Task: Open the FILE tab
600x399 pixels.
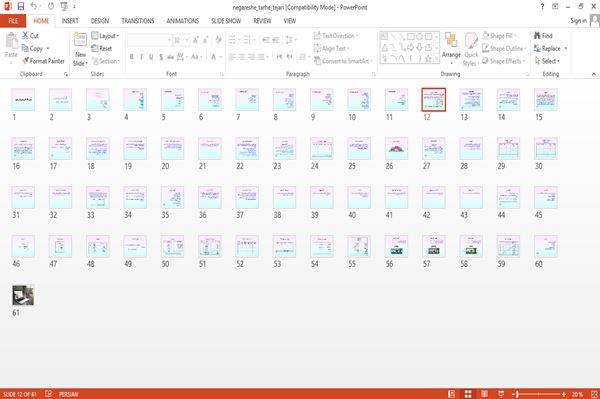Action: tap(13, 21)
